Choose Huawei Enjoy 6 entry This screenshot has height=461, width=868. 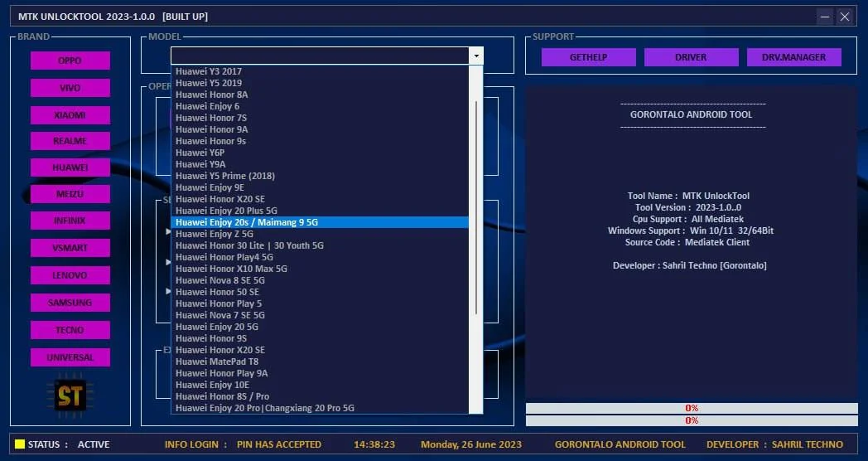point(320,106)
